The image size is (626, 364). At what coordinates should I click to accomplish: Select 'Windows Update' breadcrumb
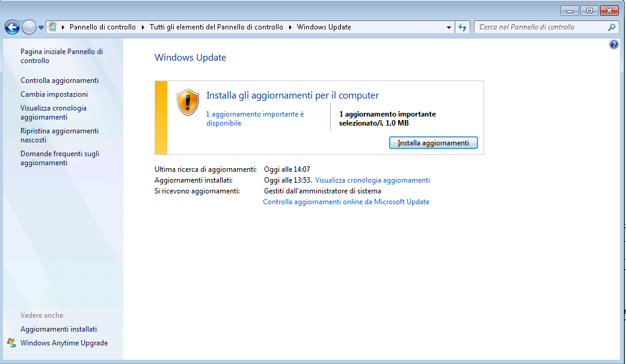[324, 27]
